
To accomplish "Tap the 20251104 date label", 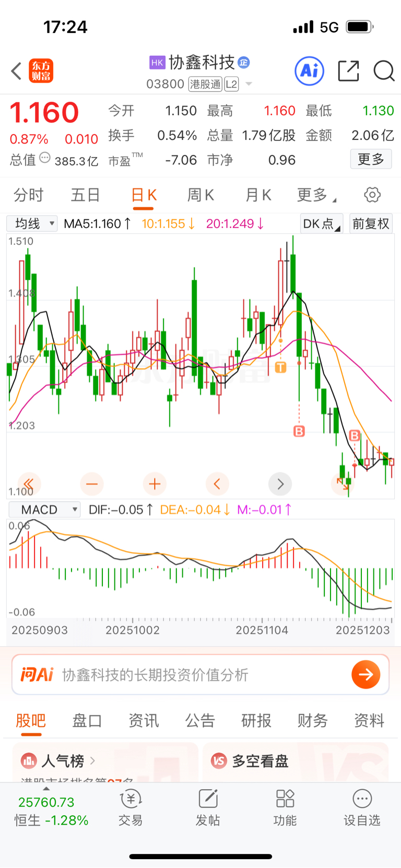I will pyautogui.click(x=262, y=630).
